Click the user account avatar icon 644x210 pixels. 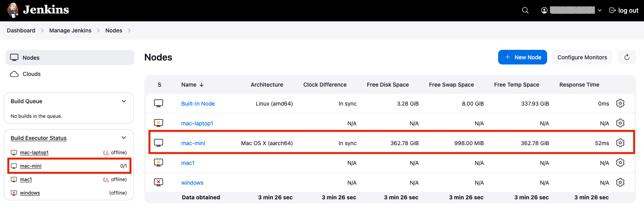click(x=544, y=10)
